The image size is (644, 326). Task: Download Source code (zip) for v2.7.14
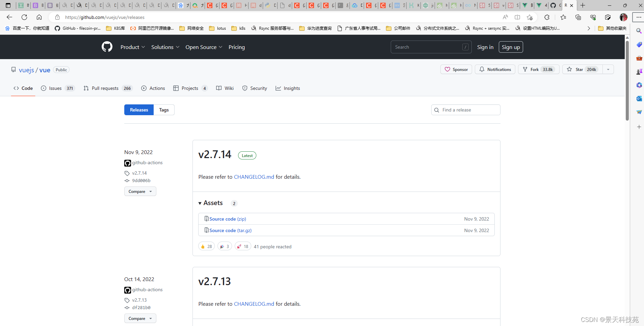[x=228, y=219]
